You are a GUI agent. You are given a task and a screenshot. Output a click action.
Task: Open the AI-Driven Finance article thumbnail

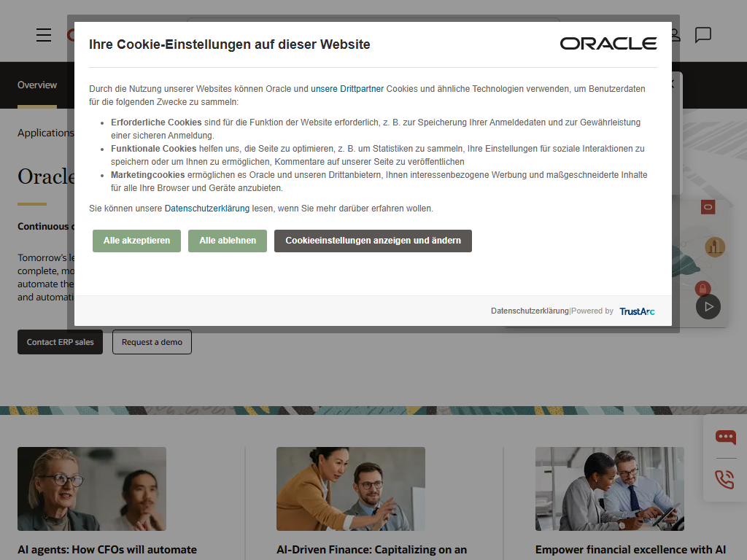[x=351, y=489]
